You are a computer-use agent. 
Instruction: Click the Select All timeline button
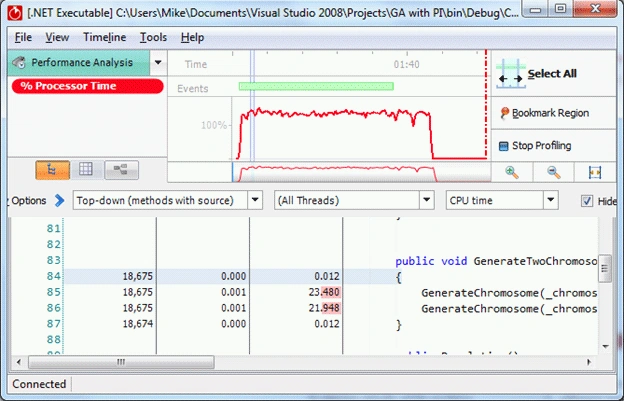553,74
